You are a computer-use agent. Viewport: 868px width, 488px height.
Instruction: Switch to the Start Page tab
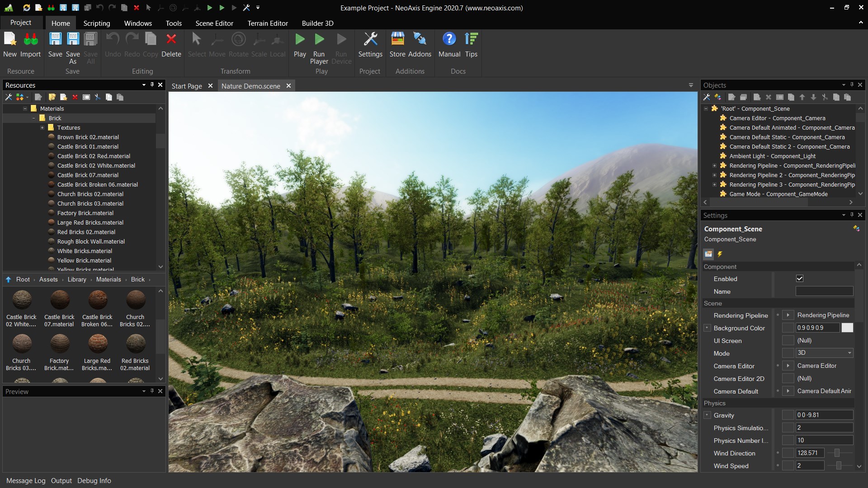tap(187, 86)
